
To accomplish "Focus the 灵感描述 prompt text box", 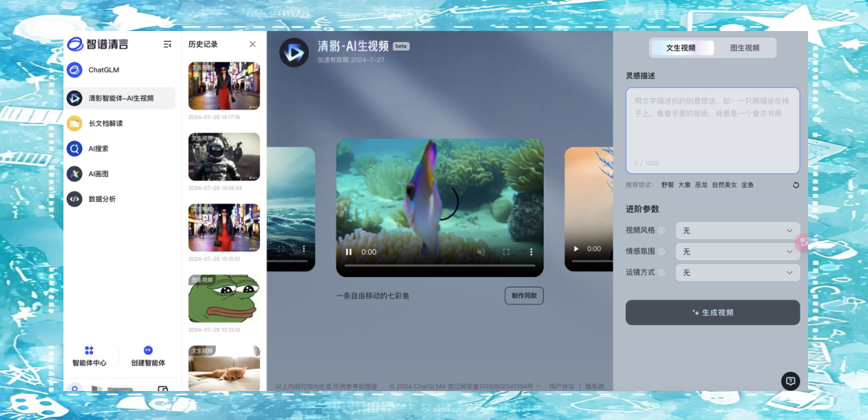I will [x=713, y=130].
